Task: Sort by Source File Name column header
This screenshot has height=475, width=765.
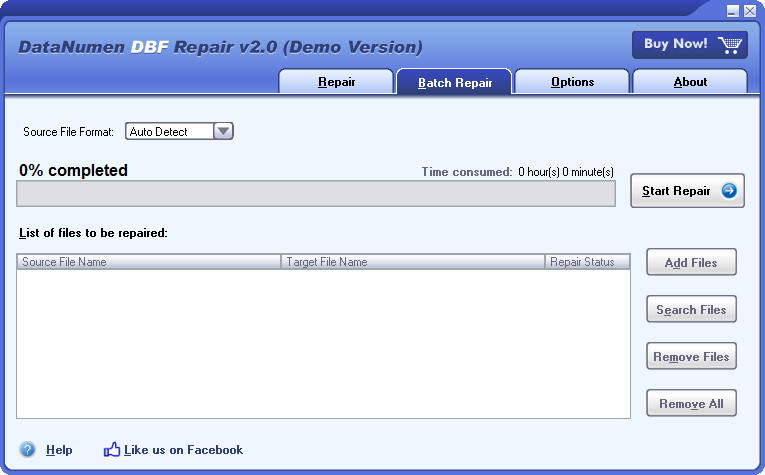Action: tap(149, 262)
